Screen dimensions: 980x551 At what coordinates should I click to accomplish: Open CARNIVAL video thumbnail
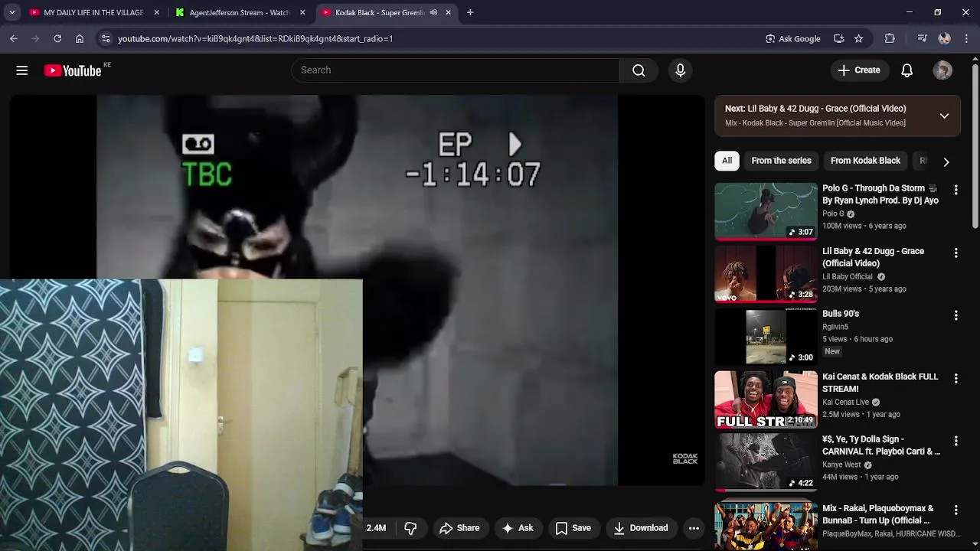[766, 462]
